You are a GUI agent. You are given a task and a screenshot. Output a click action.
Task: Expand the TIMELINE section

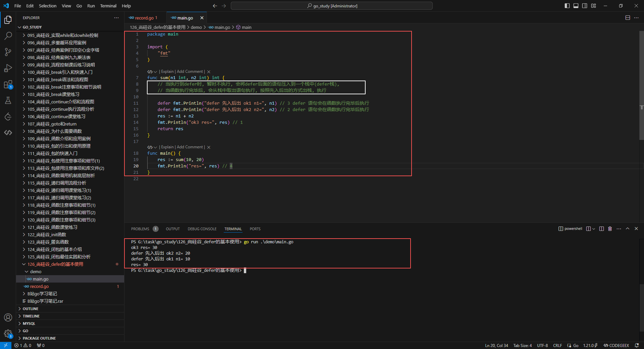point(70,316)
